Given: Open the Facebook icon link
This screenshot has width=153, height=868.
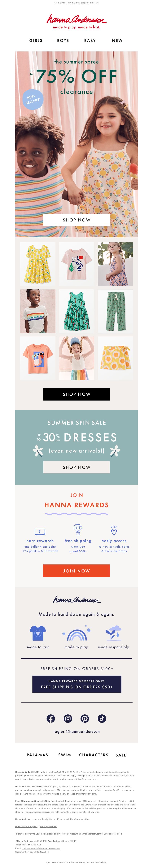Looking at the screenshot, I should click(x=51, y=718).
